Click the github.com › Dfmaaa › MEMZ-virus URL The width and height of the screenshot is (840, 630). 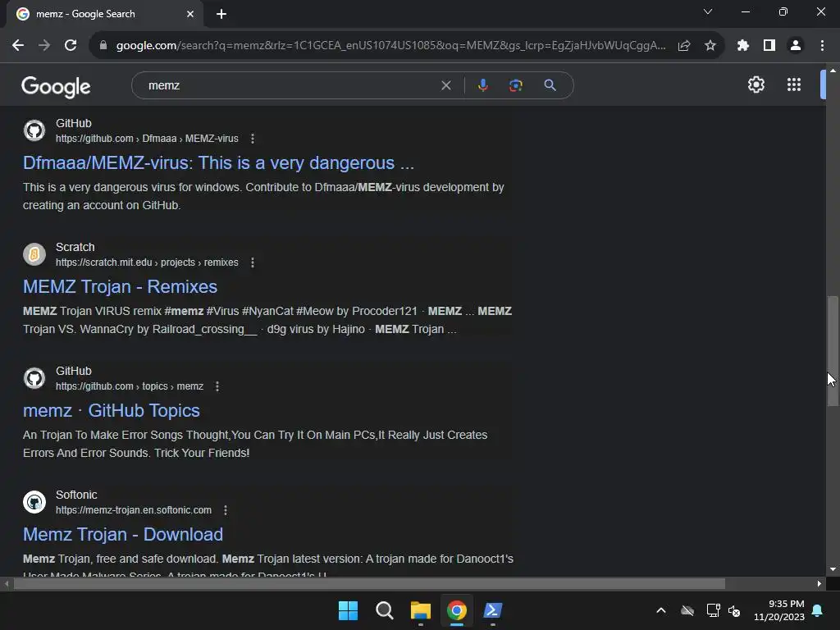pyautogui.click(x=147, y=139)
